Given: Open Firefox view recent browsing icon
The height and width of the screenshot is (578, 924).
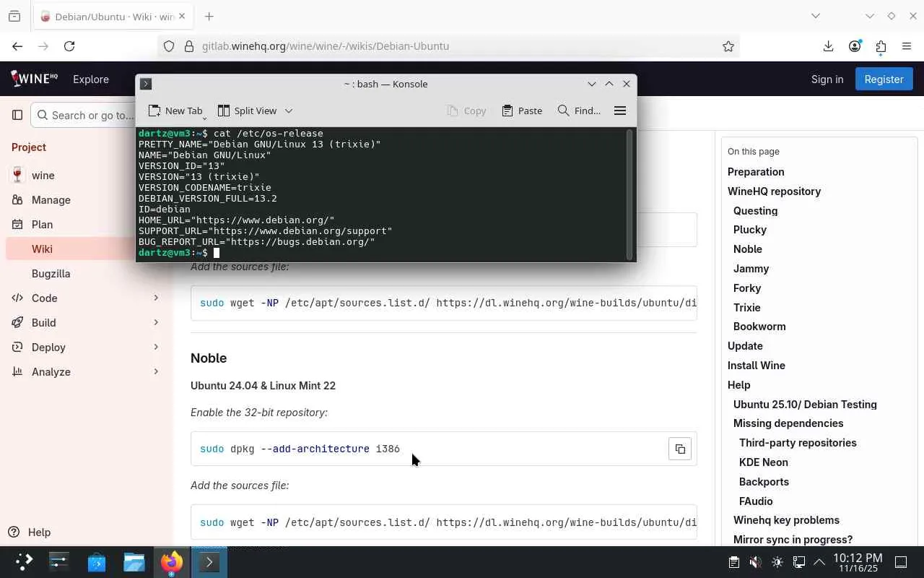Looking at the screenshot, I should [x=14, y=16].
